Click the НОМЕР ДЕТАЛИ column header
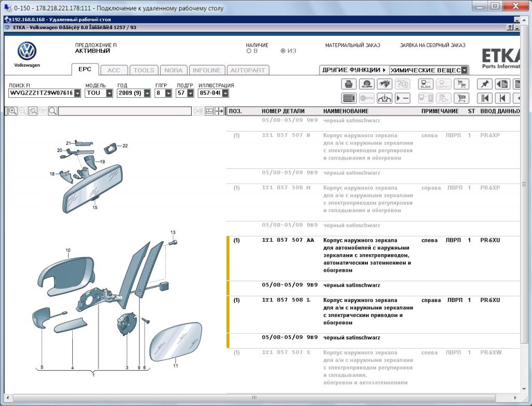532x406 pixels. pyautogui.click(x=283, y=111)
